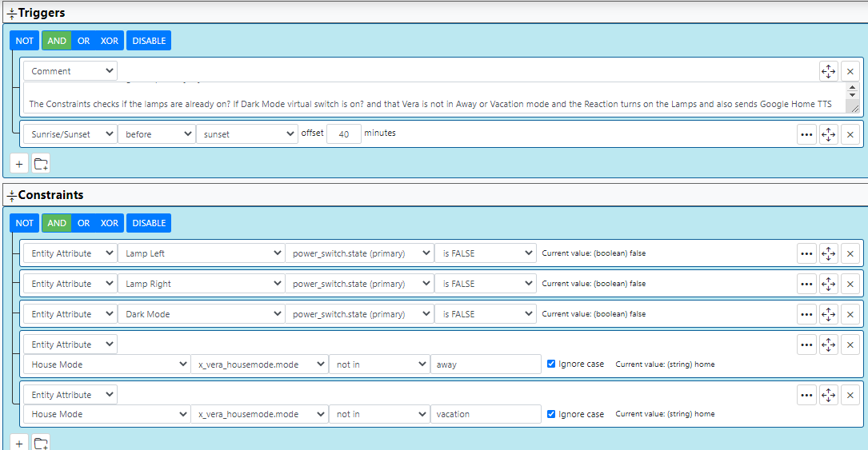Viewport: 868px width, 450px height.
Task: Delete the vacation House Mode constraint
Action: [850, 395]
